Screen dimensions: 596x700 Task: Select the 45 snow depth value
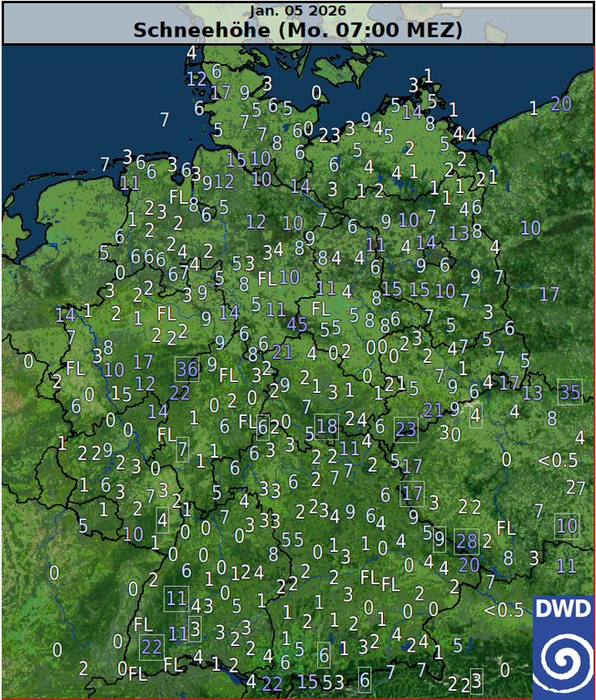point(297,325)
